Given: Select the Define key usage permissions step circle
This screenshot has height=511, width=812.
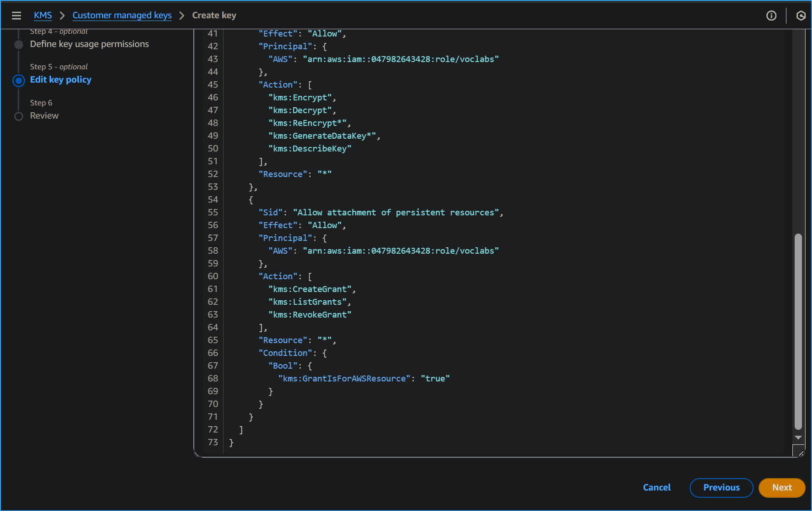Looking at the screenshot, I should pos(19,45).
